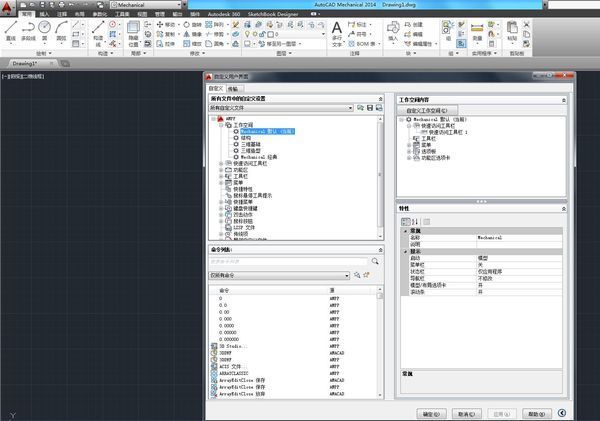Viewport: 600px width, 421px height.
Task: Select the 三维造型 workspace
Action: pyautogui.click(x=251, y=151)
